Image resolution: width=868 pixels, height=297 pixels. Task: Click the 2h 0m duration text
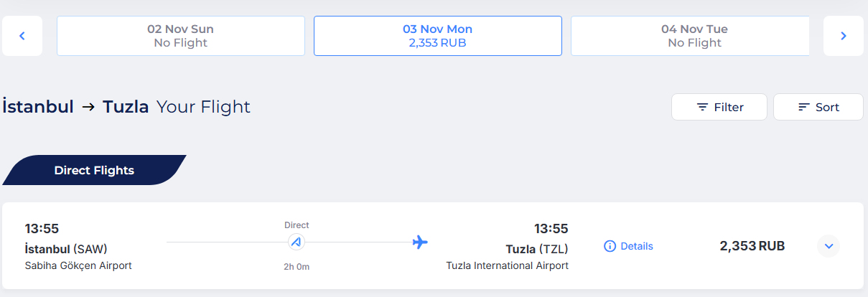(296, 267)
